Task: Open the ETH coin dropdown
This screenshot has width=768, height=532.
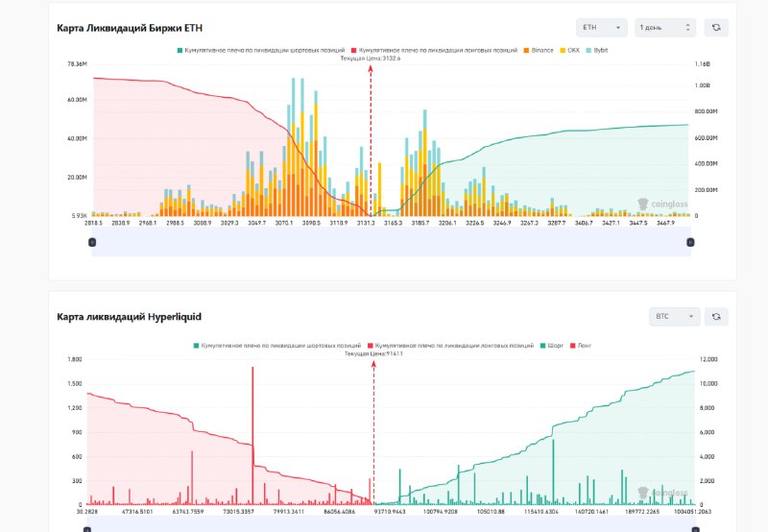Action: [x=601, y=28]
